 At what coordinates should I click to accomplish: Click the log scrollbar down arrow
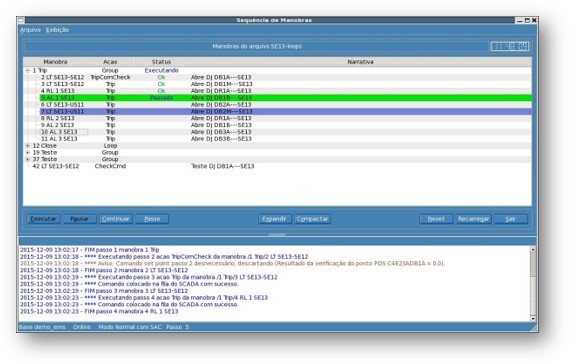coord(533,319)
